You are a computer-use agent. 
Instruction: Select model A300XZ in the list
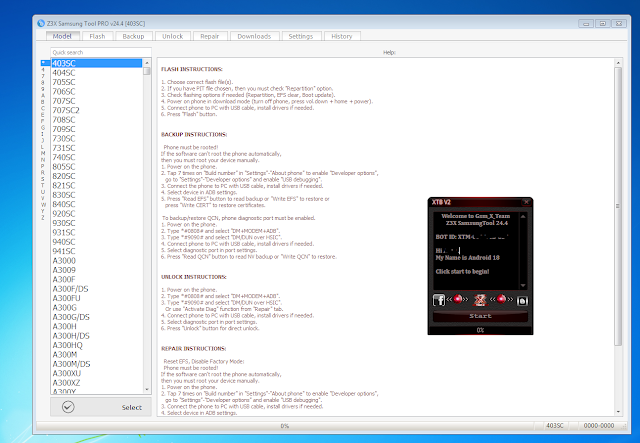pyautogui.click(x=96, y=383)
